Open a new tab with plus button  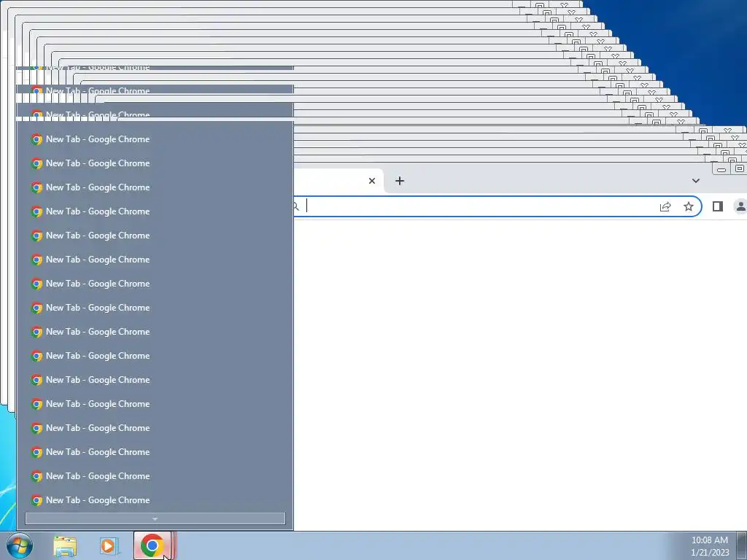[x=400, y=181]
